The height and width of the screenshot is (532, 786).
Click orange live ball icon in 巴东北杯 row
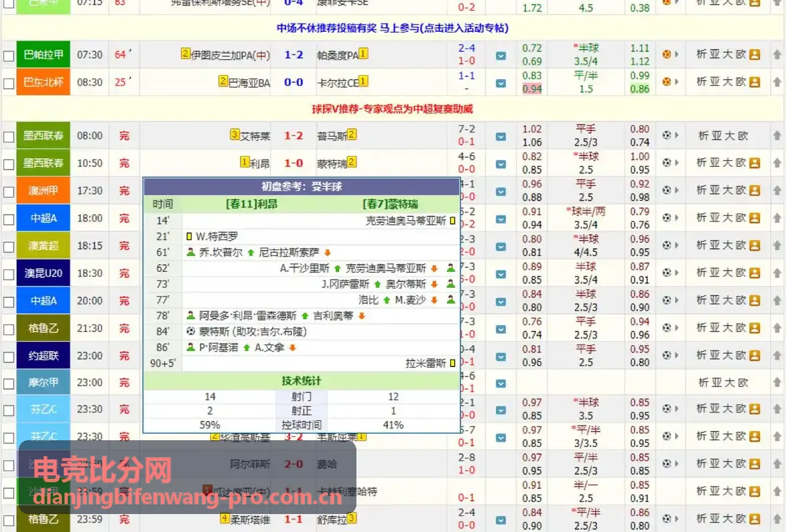(x=667, y=82)
